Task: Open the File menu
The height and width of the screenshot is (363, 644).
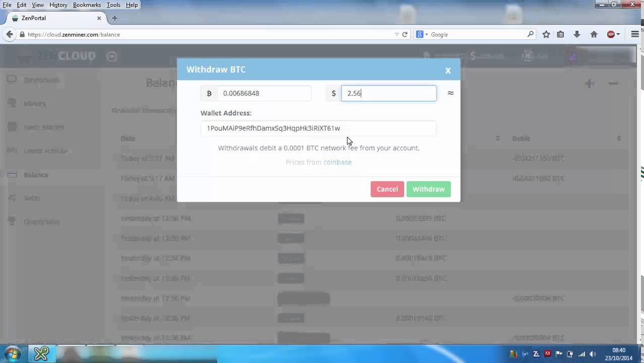Action: [x=7, y=5]
